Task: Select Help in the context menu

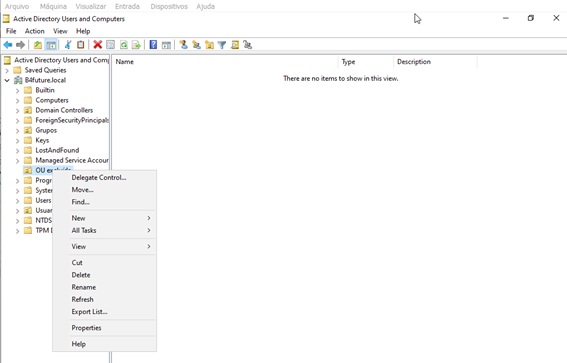Action: 105,344
